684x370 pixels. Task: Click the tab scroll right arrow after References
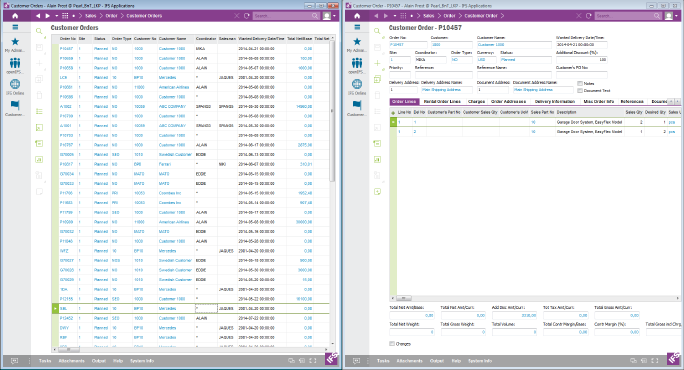tap(677, 101)
